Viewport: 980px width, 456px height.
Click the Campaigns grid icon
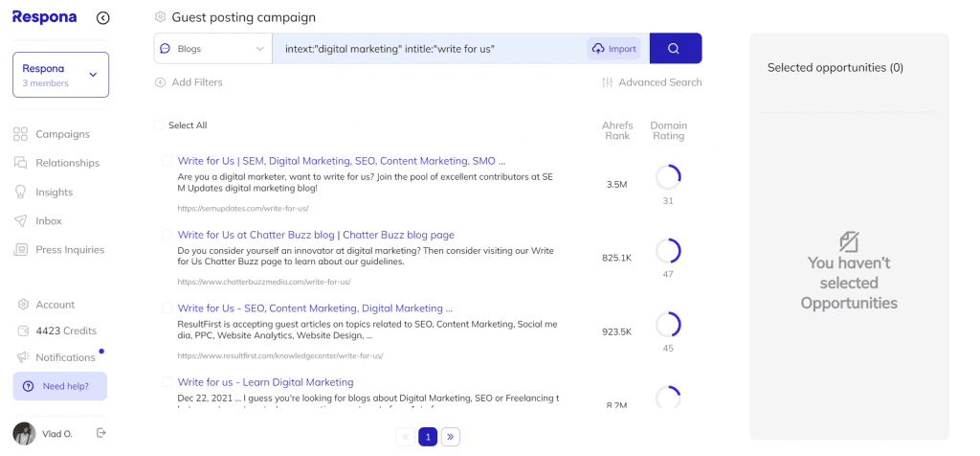pyautogui.click(x=21, y=134)
